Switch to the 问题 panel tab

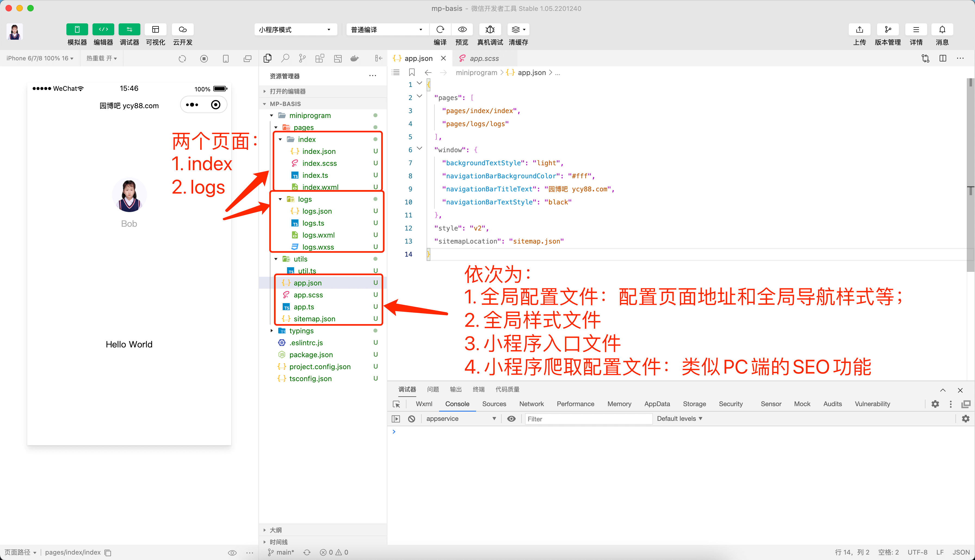(433, 389)
